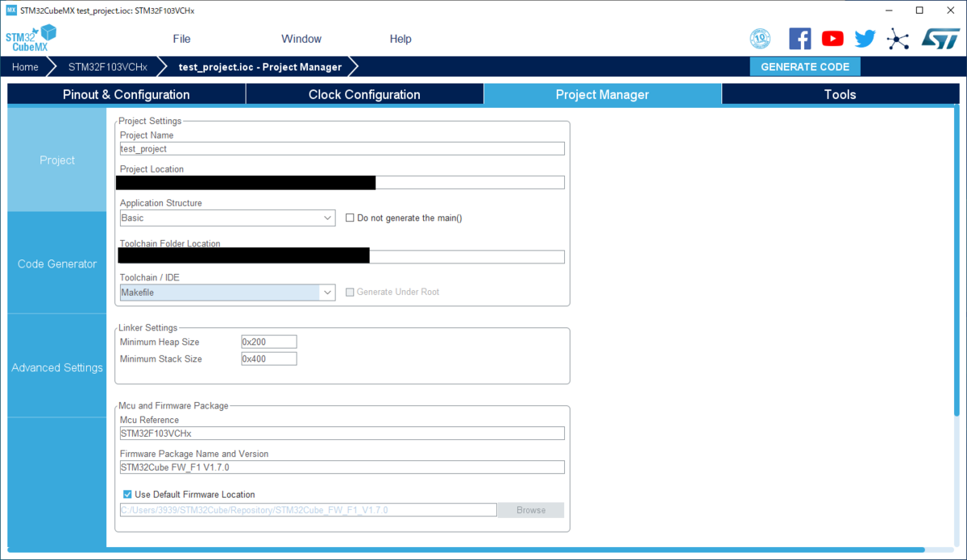The height and width of the screenshot is (560, 967).
Task: Open the File menu
Action: click(x=181, y=39)
